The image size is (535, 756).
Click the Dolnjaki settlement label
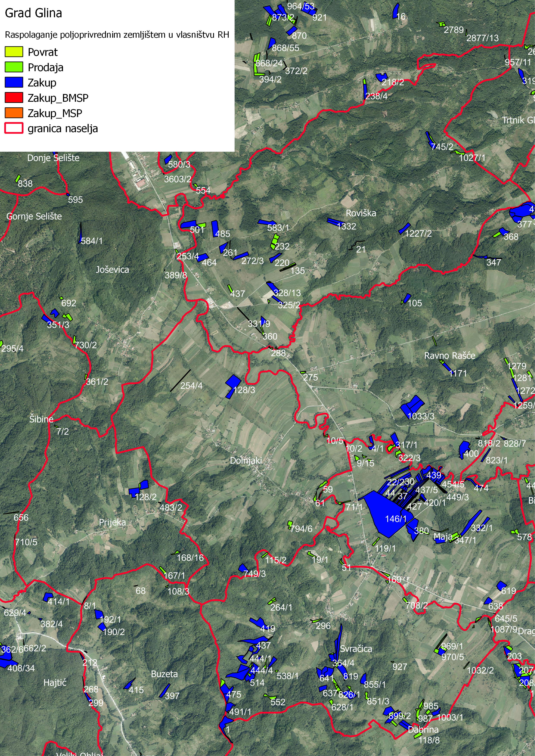tap(246, 461)
